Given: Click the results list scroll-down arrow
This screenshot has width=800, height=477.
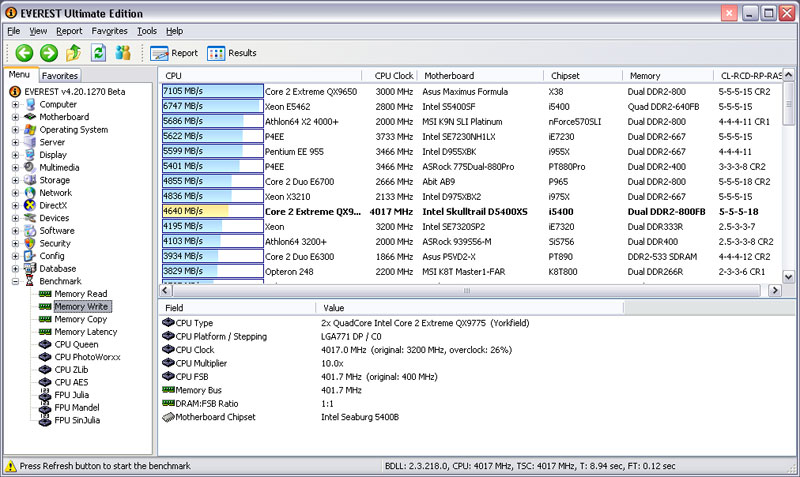Looking at the screenshot, I should 789,277.
